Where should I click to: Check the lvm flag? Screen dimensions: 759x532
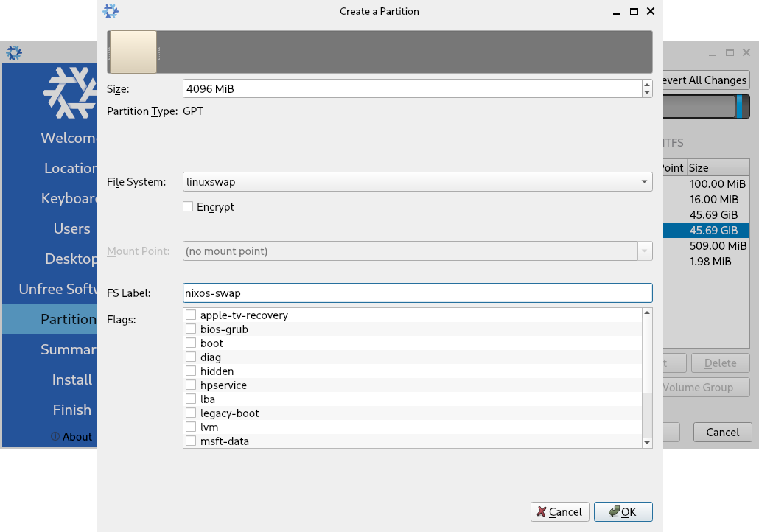pos(191,427)
